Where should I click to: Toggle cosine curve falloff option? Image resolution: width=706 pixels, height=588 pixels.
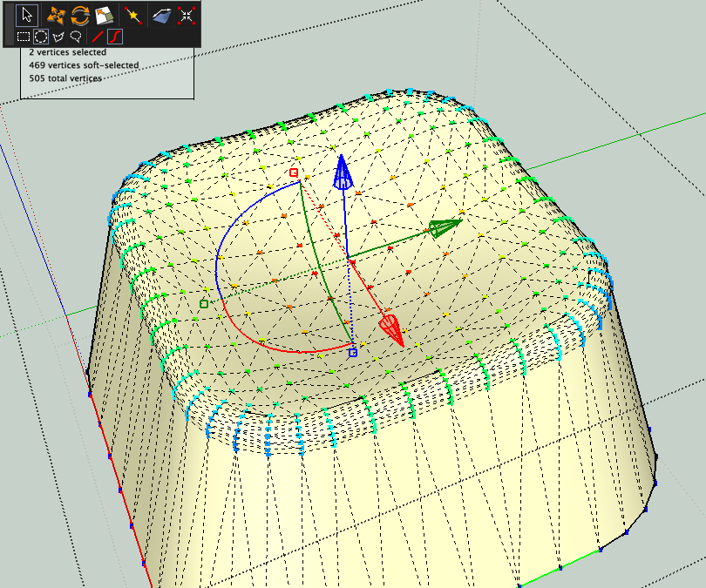[x=115, y=37]
